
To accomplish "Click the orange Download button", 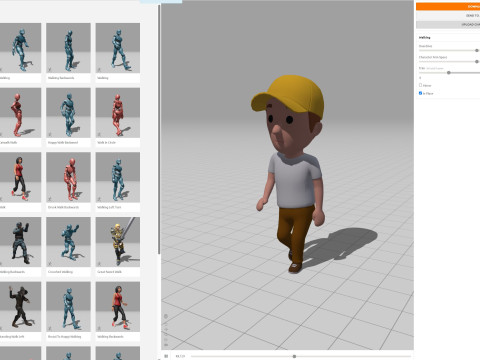I will coord(448,6).
